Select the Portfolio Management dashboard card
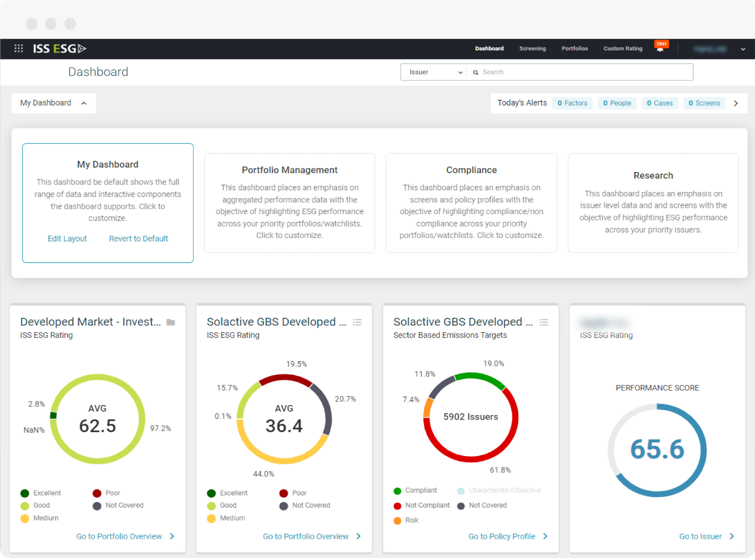 (x=289, y=203)
